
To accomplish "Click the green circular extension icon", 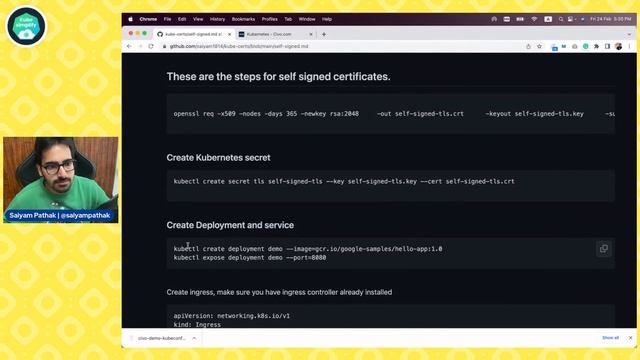I will point(586,47).
